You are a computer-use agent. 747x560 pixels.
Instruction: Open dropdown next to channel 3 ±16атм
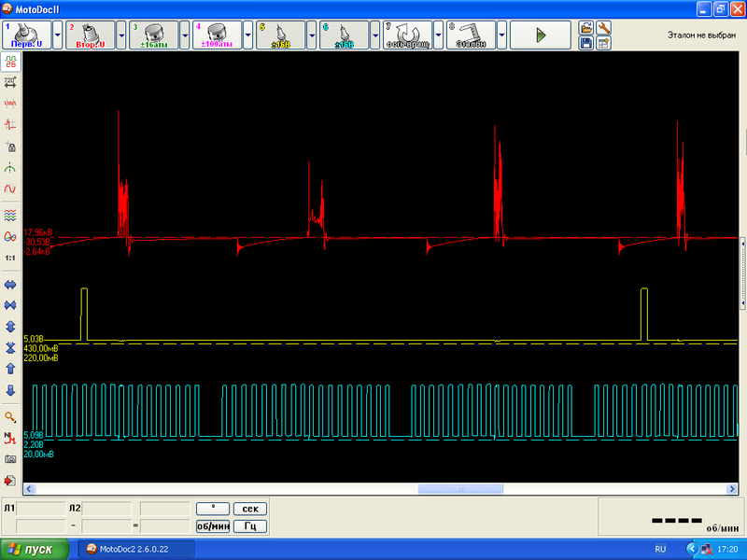tap(184, 35)
